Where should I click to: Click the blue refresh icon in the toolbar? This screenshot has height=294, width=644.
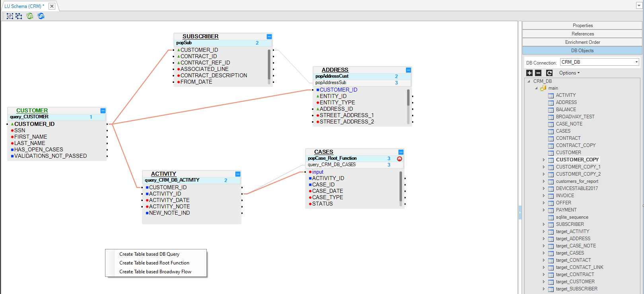(41, 16)
